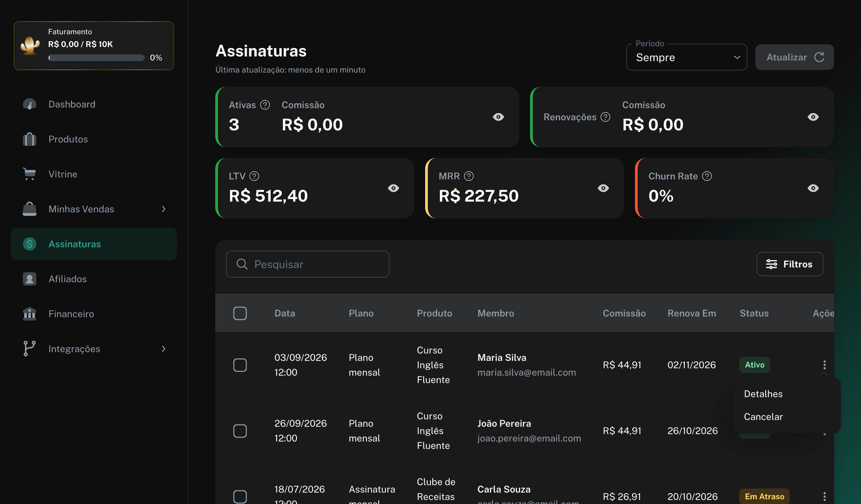861x504 pixels.
Task: Click the help icon beside Churn Rate
Action: click(x=707, y=176)
